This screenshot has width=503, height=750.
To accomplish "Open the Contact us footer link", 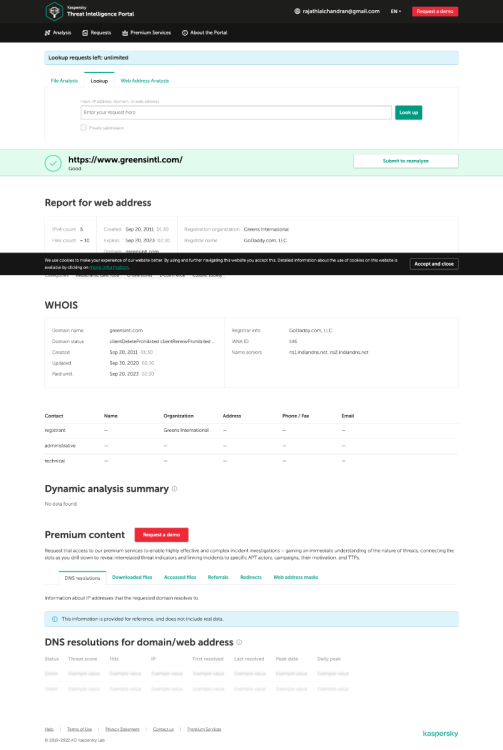I will pos(163,729).
